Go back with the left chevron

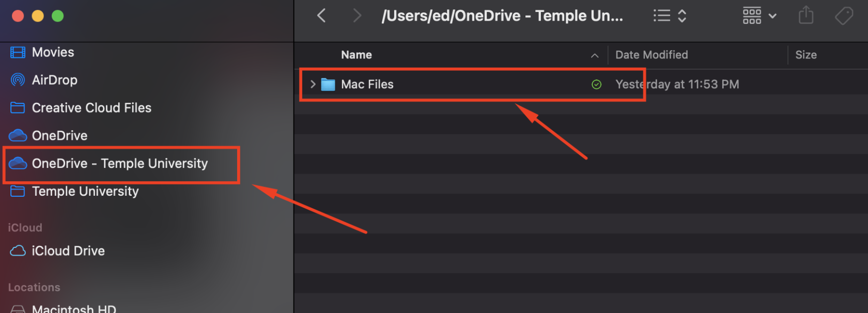(321, 15)
